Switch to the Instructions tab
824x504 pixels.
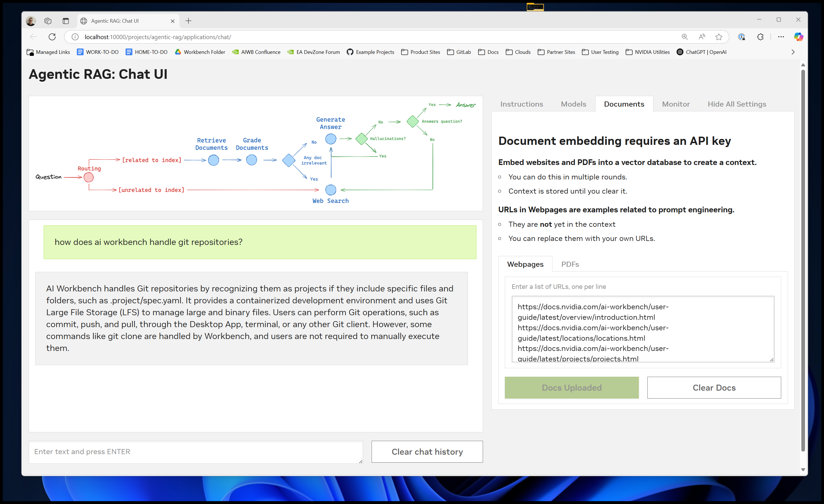click(x=521, y=104)
